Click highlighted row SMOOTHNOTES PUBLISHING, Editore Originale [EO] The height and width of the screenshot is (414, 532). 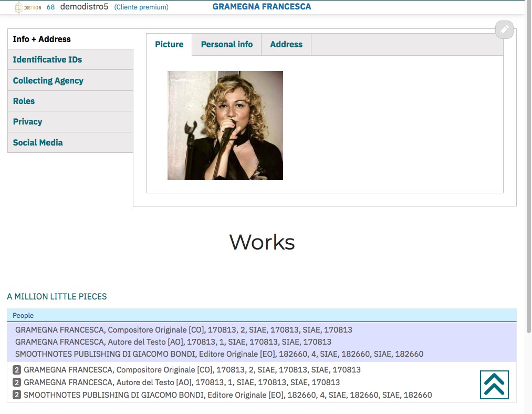(219, 354)
